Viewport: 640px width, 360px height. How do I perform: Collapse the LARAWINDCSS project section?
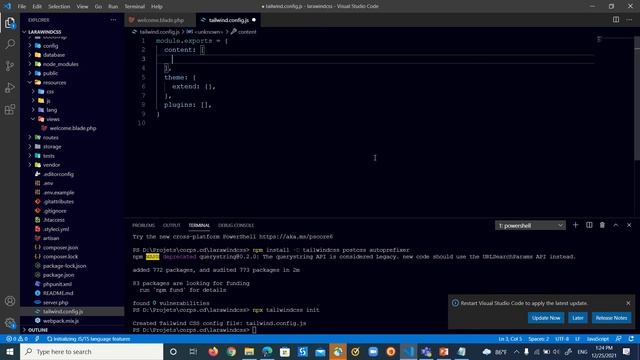(44, 32)
